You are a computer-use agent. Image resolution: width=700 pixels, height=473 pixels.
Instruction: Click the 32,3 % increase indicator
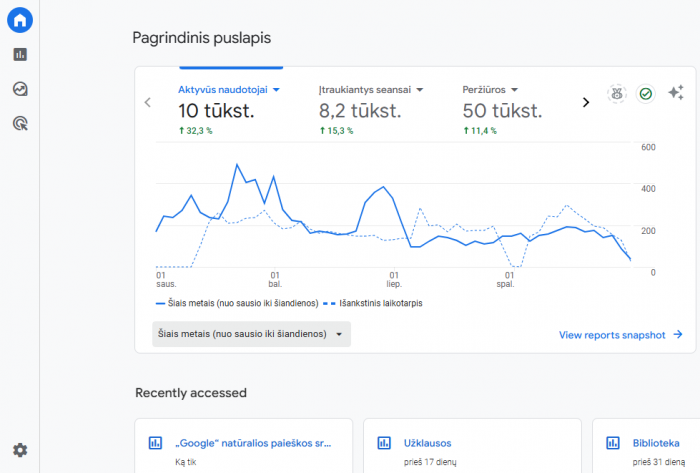click(196, 131)
